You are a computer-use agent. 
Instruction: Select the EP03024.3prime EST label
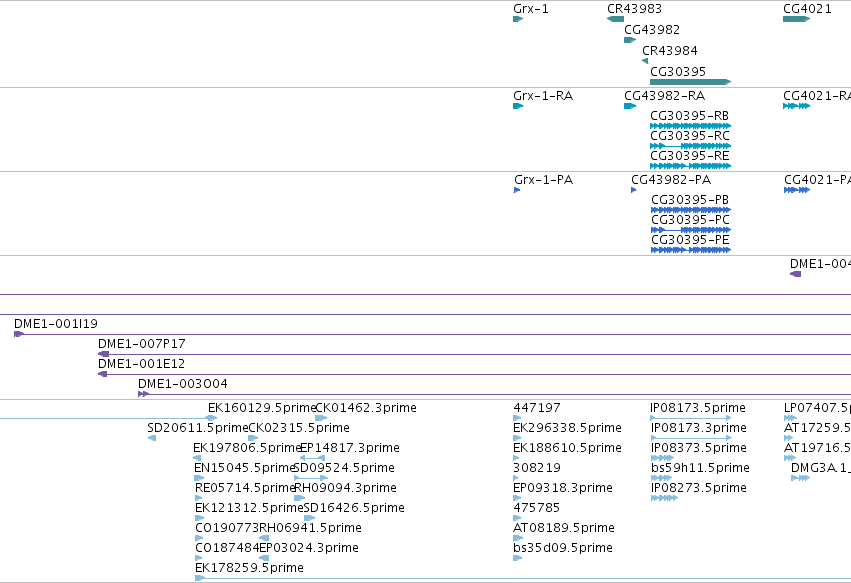pos(309,548)
